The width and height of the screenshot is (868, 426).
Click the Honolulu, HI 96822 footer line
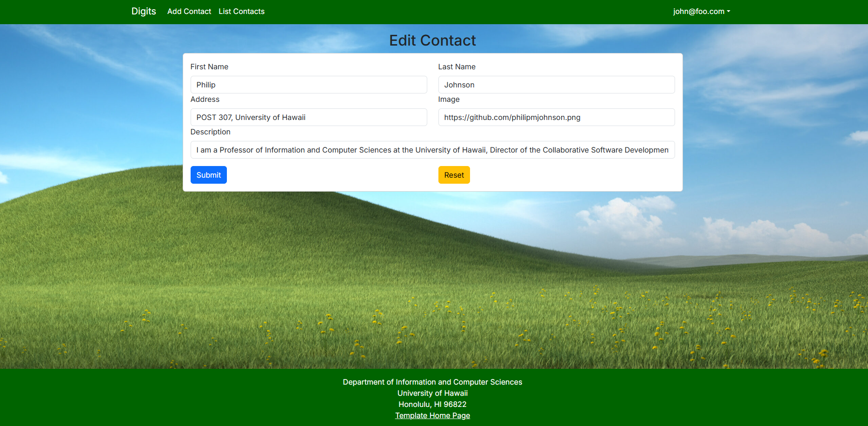(432, 404)
